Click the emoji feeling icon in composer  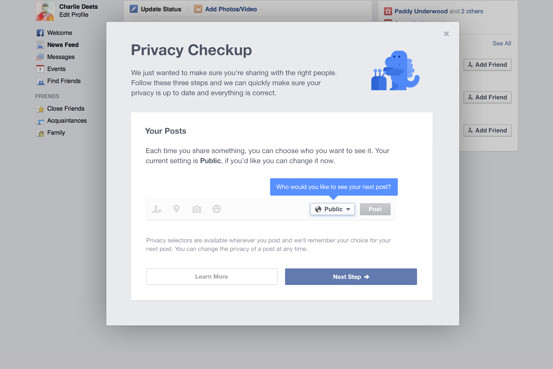pyautogui.click(x=217, y=209)
